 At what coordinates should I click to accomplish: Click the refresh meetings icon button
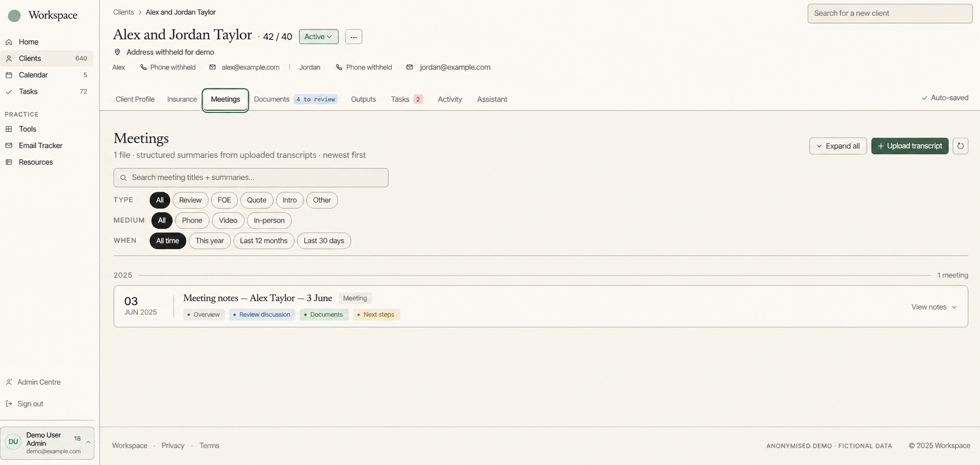click(x=960, y=146)
